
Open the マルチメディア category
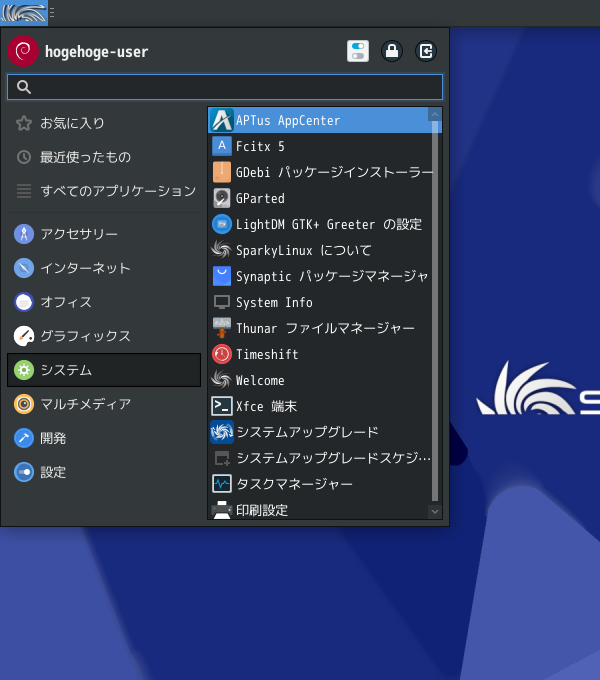point(104,404)
